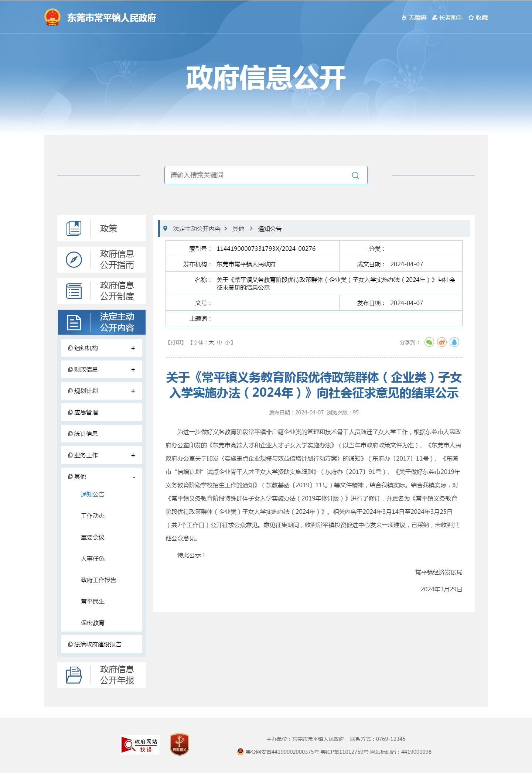Screen dimensions: 532x773
Task: Enable 无障碍 accessibility mode
Action: (414, 18)
